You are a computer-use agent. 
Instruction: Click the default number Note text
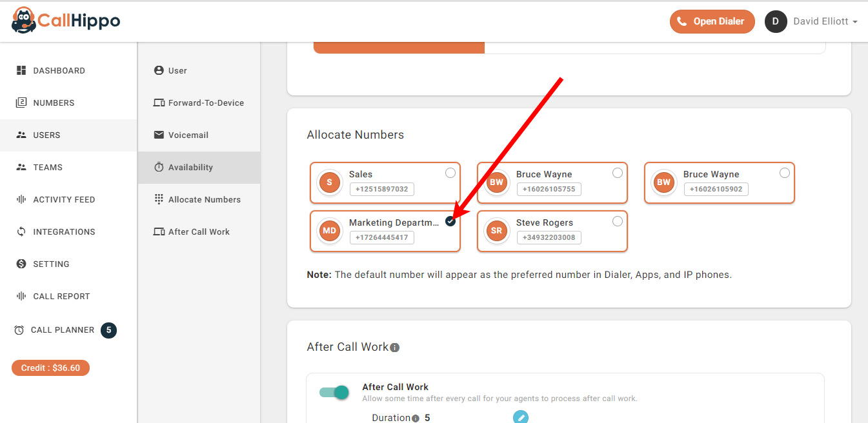click(520, 275)
